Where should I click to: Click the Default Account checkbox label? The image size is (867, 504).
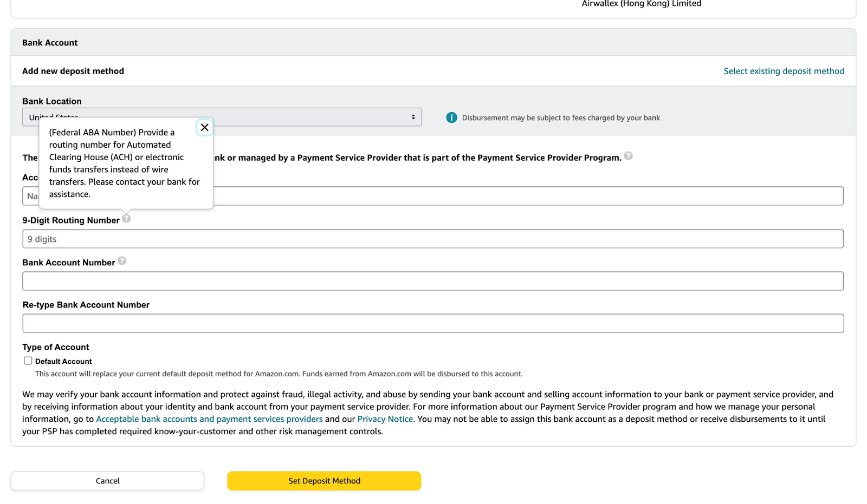tap(63, 362)
